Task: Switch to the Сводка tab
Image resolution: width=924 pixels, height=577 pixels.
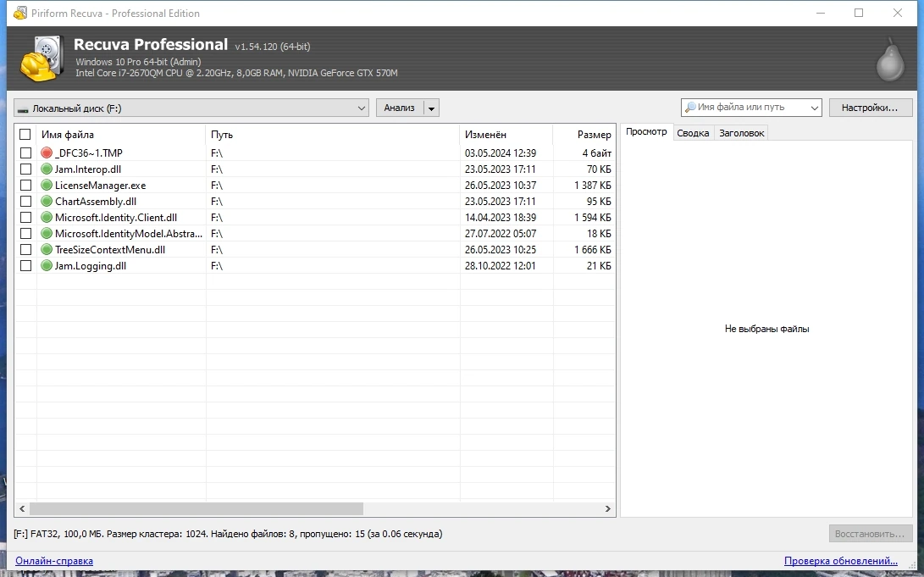Action: [x=693, y=133]
